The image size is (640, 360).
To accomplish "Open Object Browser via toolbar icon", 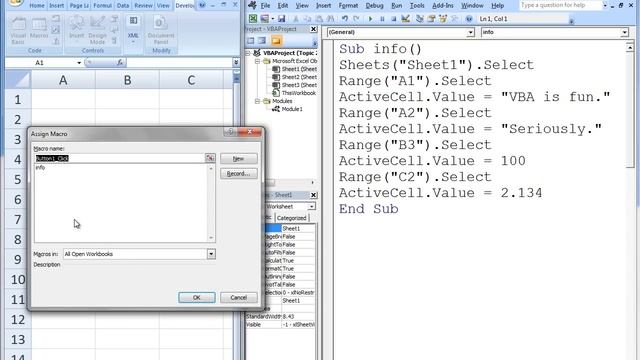I will click(x=443, y=19).
